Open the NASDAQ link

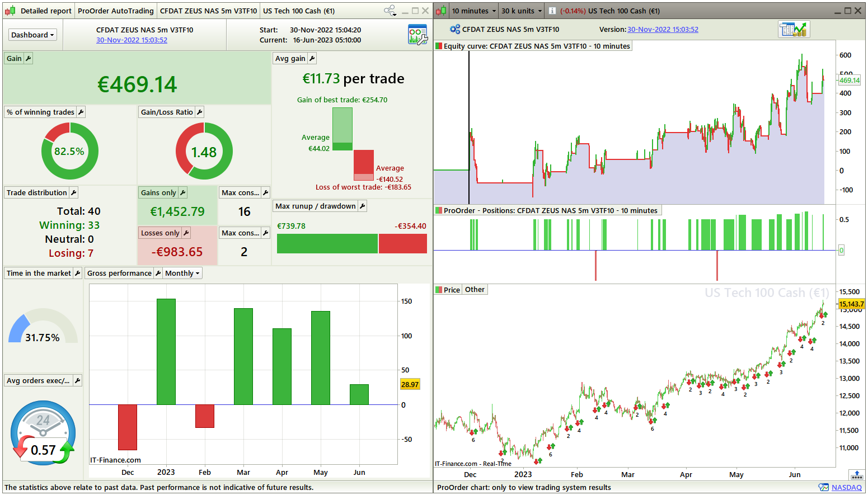click(x=847, y=487)
